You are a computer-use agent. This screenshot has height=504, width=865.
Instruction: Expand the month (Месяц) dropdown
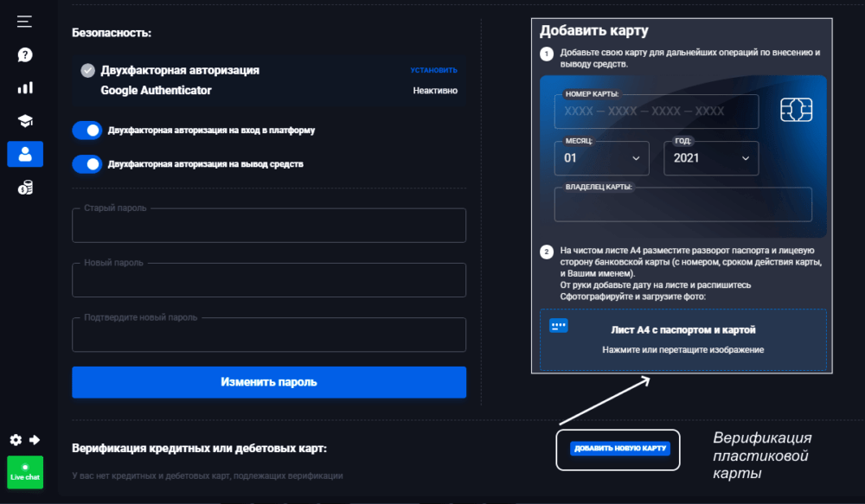[601, 158]
